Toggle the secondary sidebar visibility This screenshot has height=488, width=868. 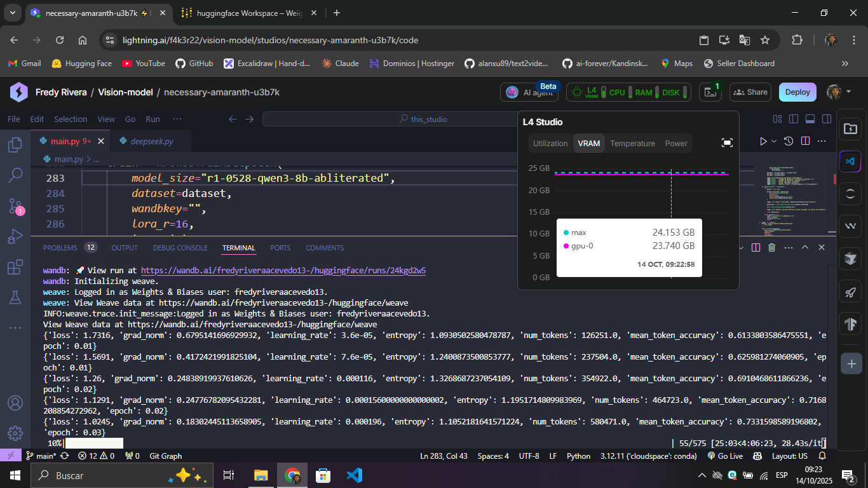pos(827,119)
